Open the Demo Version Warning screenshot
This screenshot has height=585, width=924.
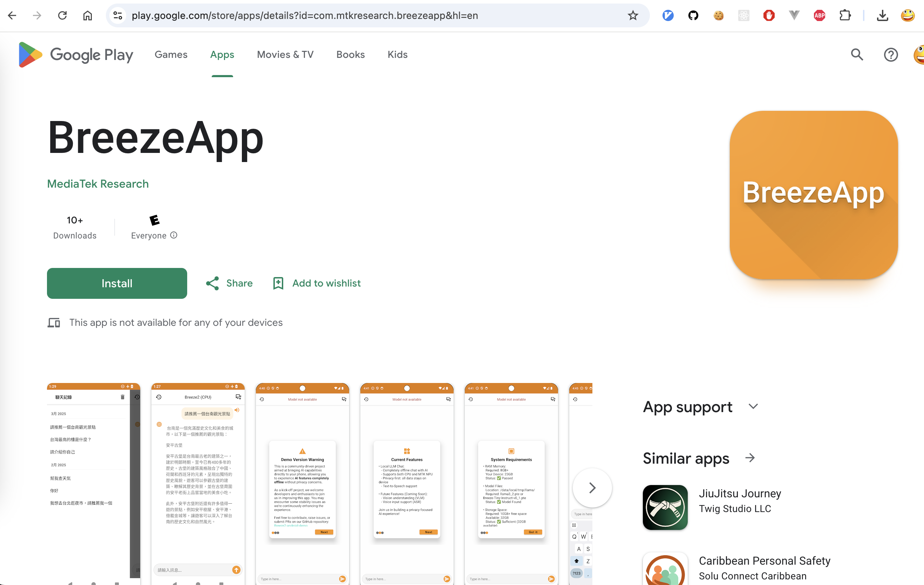(303, 484)
